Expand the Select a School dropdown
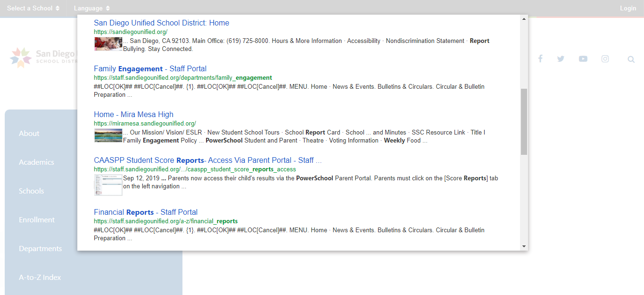The height and width of the screenshot is (295, 644). click(x=33, y=8)
